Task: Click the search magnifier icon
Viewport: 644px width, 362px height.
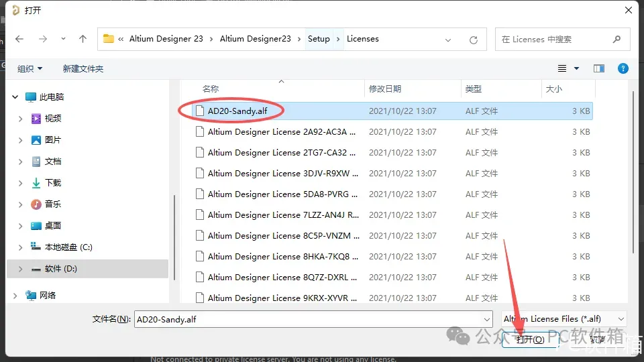Action: pyautogui.click(x=617, y=40)
